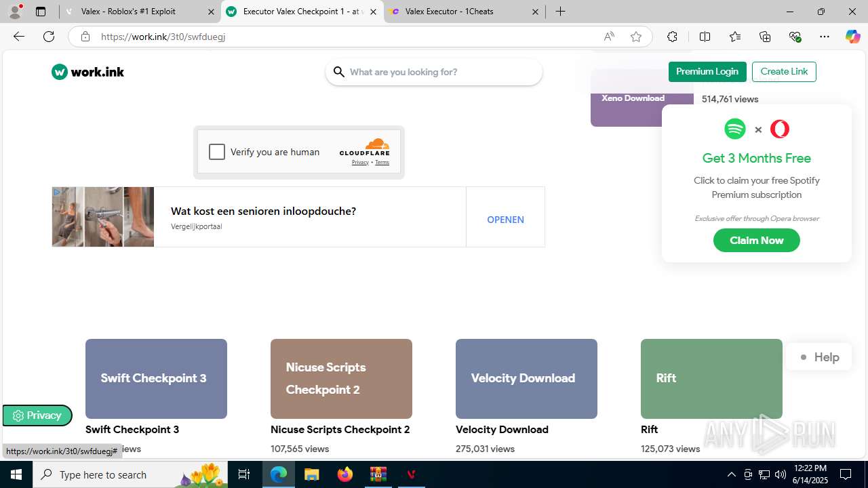Image resolution: width=868 pixels, height=488 pixels.
Task: Close the Valex Executor - 1Cheats tab
Action: [x=535, y=12]
